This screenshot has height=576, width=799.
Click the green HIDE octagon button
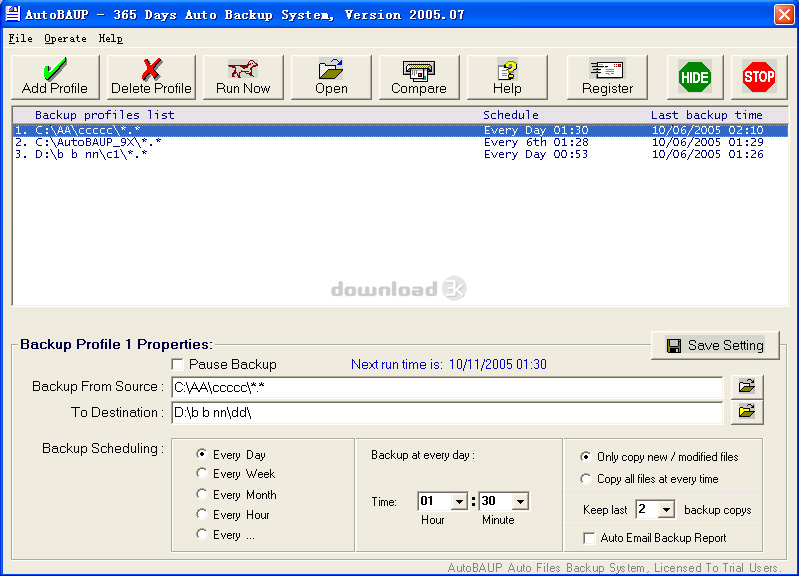click(x=695, y=77)
